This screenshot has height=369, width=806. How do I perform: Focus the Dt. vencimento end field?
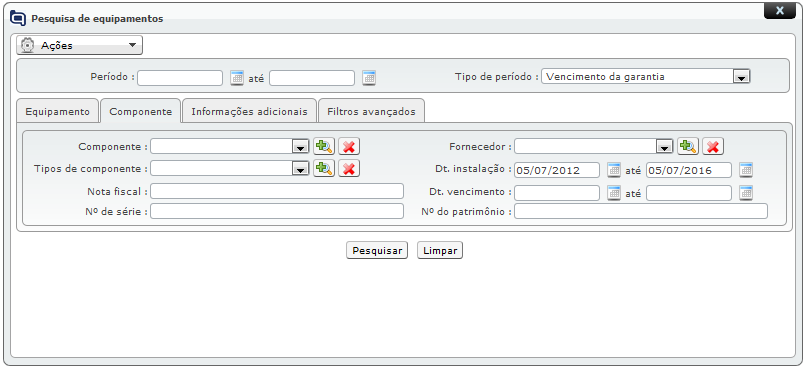[x=689, y=193]
